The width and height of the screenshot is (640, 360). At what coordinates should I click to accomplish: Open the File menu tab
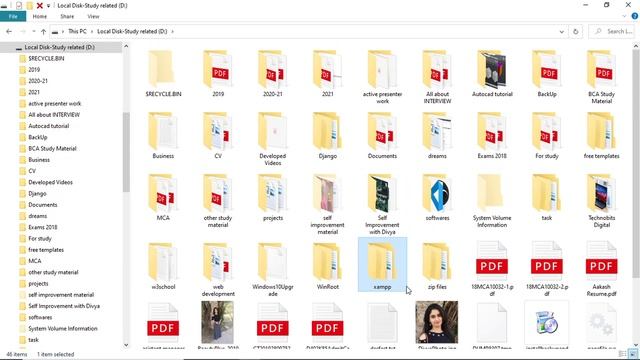13,16
